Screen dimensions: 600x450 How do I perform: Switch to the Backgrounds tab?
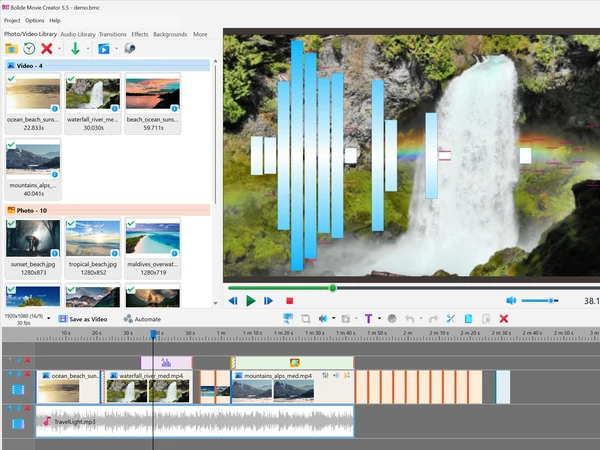pyautogui.click(x=170, y=34)
